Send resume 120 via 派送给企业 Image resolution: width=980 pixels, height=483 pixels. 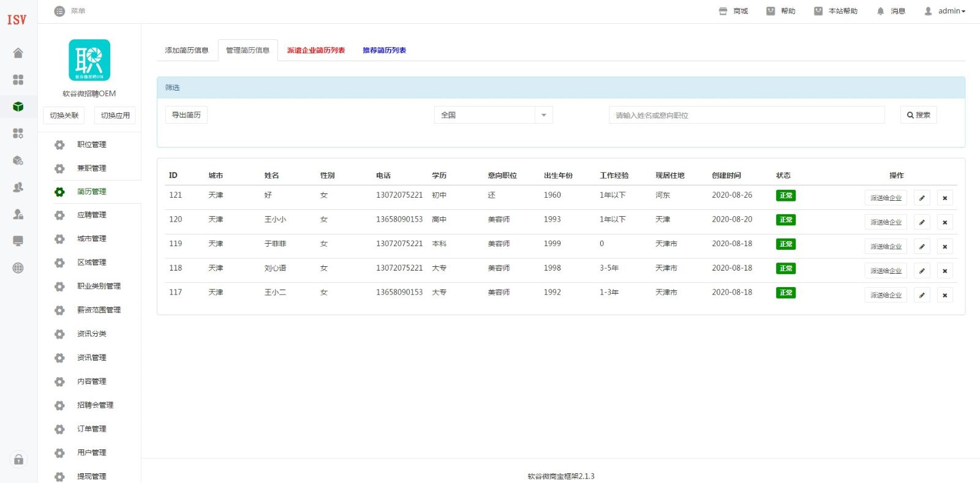(x=886, y=222)
